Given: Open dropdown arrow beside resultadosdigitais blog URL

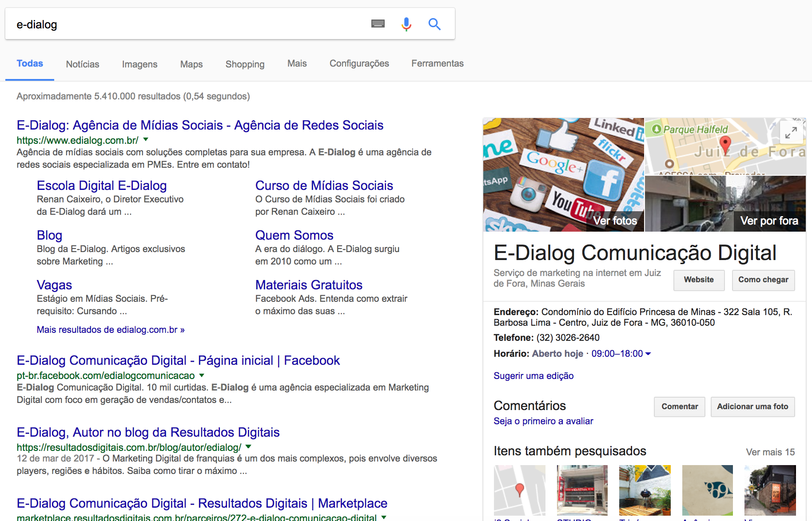Looking at the screenshot, I should coord(248,447).
